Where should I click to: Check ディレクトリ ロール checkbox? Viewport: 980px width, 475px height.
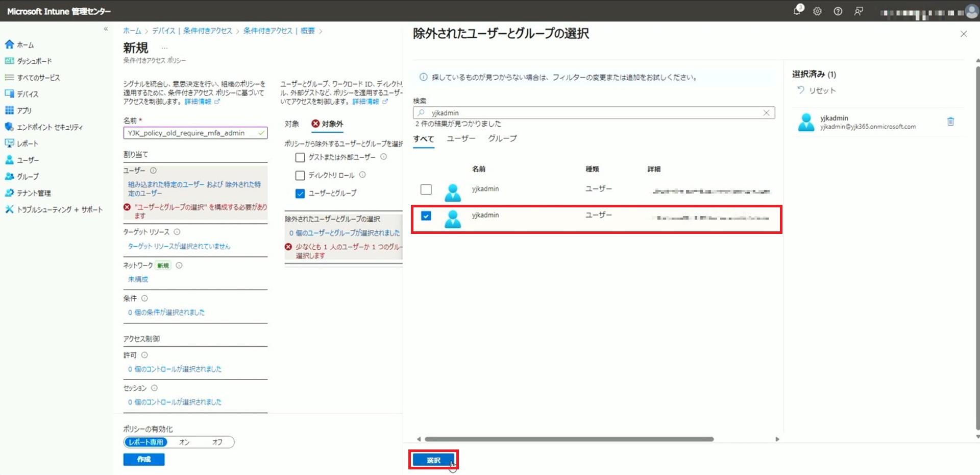[300, 176]
